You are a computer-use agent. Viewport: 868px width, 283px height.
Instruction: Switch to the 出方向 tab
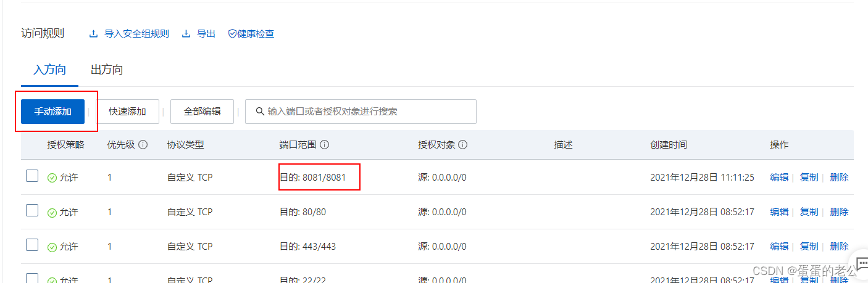coord(107,70)
